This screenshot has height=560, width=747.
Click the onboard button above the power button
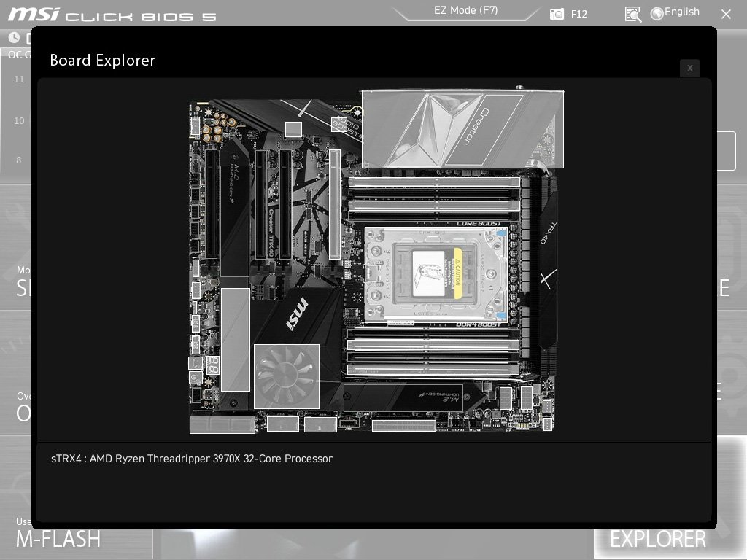(x=196, y=363)
